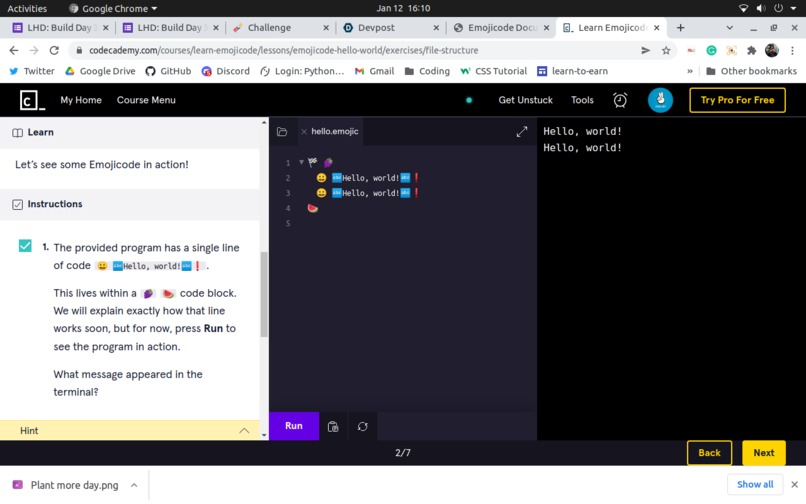Click the Learn book icon
Image resolution: width=806 pixels, height=504 pixels.
[x=17, y=133]
